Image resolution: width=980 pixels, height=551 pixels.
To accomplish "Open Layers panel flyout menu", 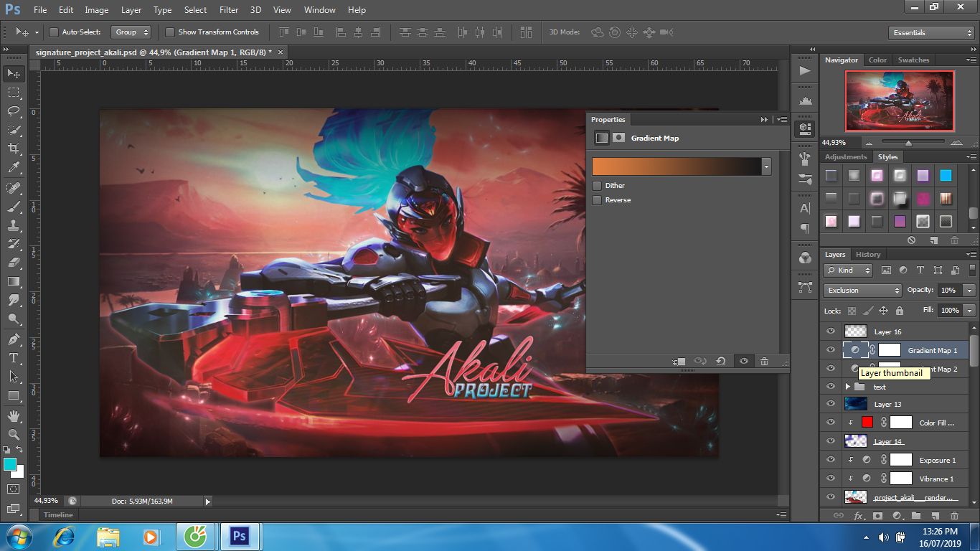I will (971, 255).
